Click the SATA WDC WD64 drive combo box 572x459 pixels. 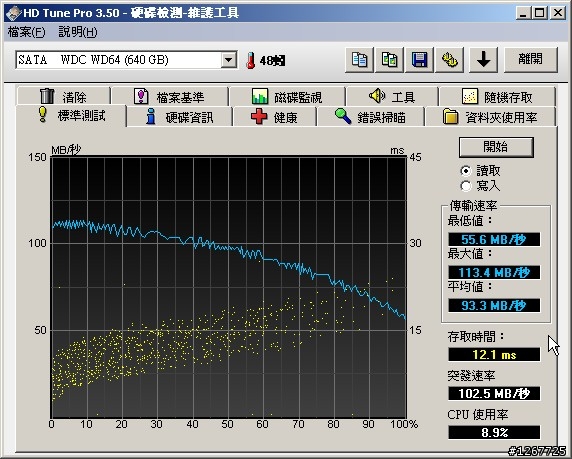(126, 60)
